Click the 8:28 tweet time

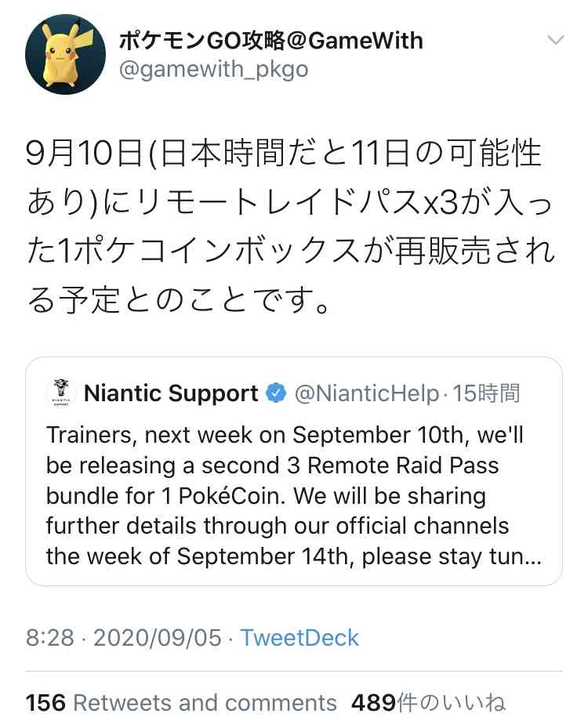pos(50,638)
